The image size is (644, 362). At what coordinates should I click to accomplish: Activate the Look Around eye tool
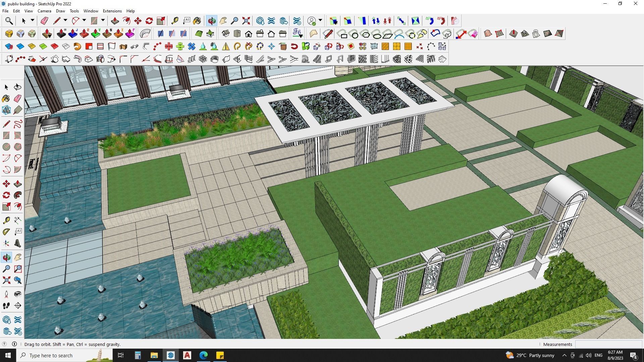(x=18, y=294)
